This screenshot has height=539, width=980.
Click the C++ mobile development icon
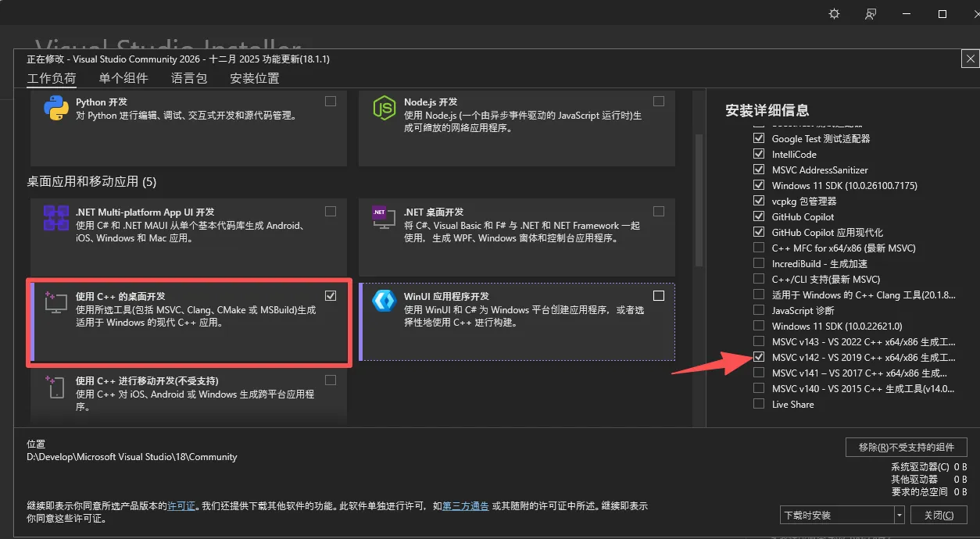coord(55,387)
